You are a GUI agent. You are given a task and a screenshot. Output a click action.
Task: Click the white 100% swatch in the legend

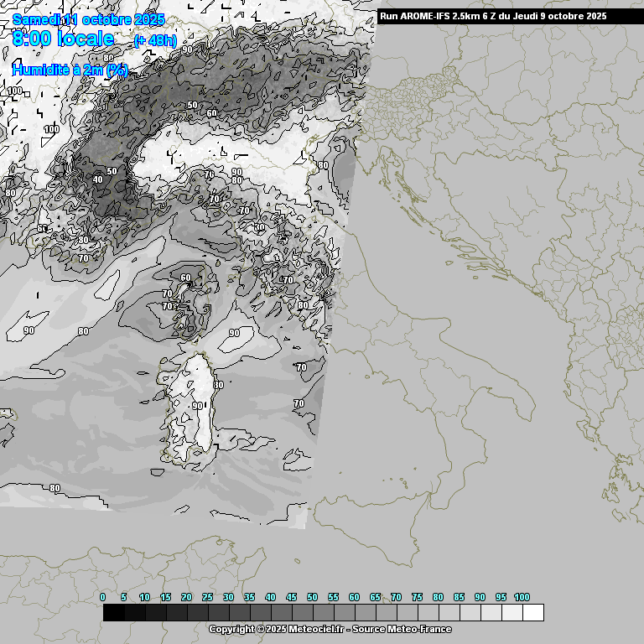532,613
